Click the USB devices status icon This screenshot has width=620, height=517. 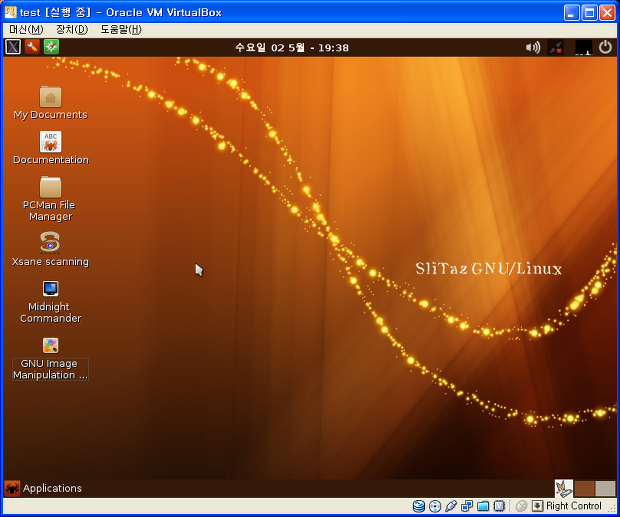click(451, 506)
